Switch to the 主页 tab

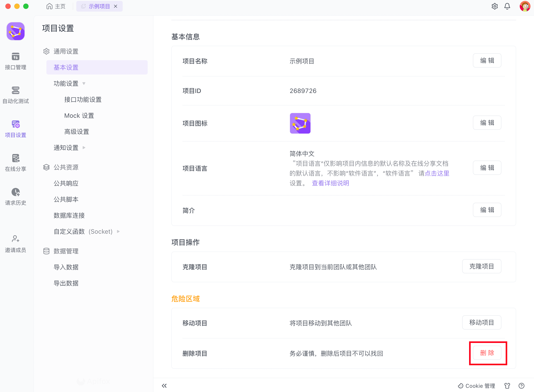(56, 6)
